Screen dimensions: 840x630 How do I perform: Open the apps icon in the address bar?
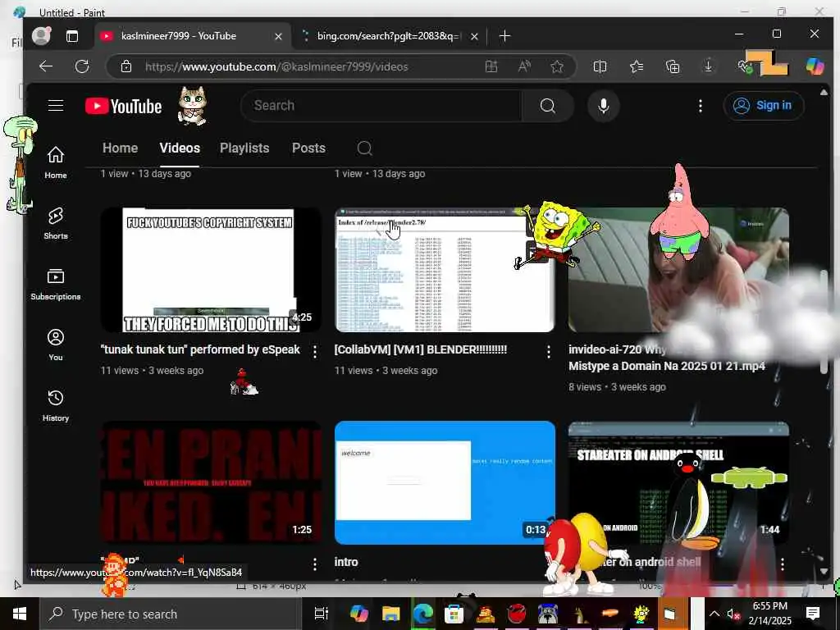click(491, 66)
